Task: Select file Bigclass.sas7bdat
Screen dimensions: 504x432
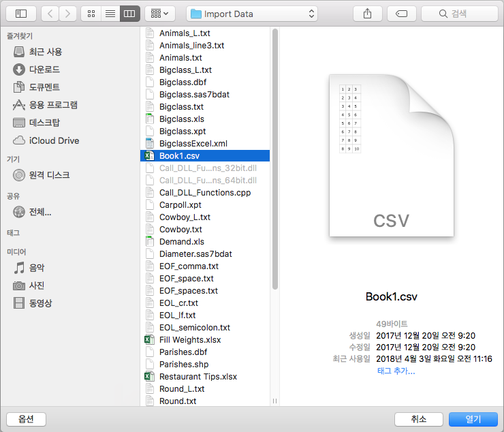Action: coord(205,94)
